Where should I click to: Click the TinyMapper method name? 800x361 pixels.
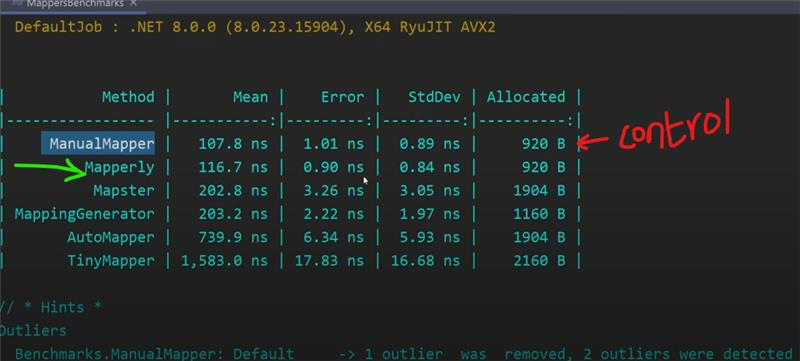[x=111, y=261]
